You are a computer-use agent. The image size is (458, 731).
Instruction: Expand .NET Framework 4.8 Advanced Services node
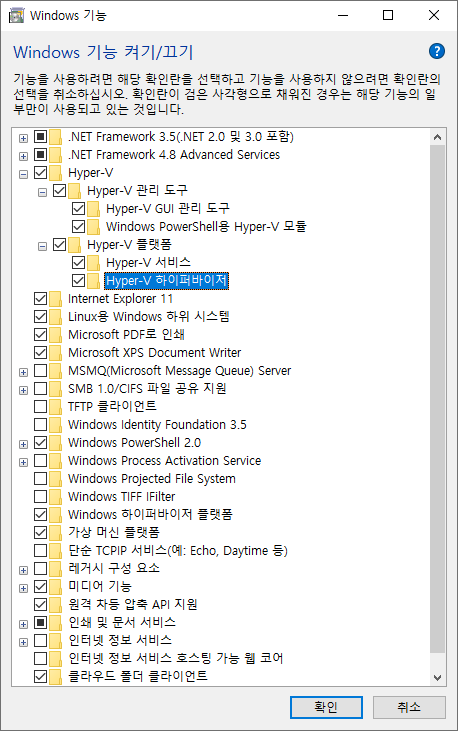pos(23,156)
